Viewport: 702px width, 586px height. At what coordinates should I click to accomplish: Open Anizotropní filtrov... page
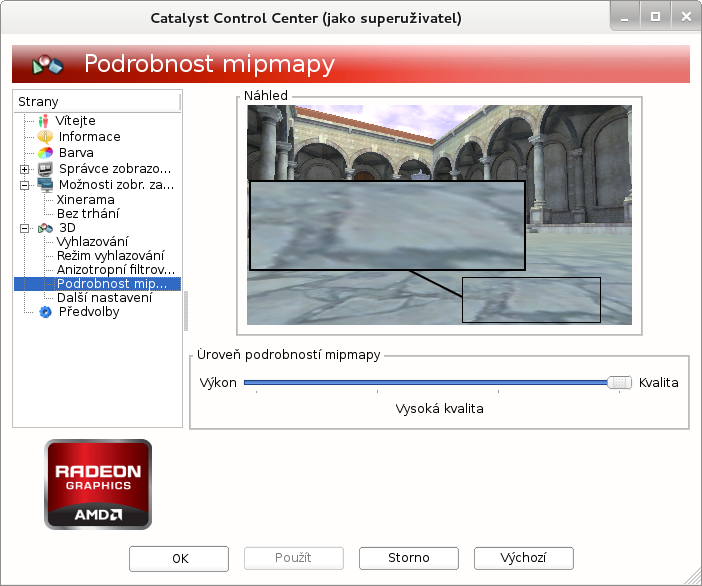click(116, 270)
